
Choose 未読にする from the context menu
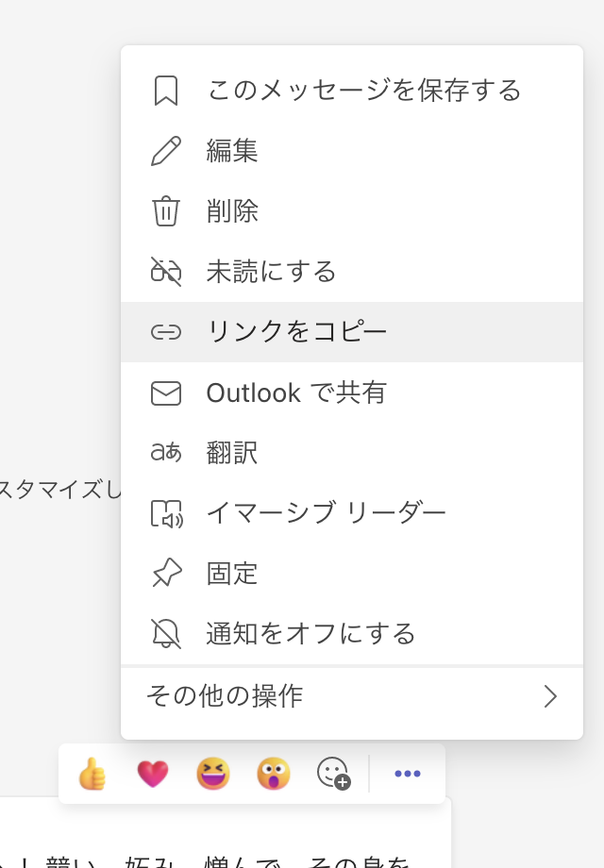272,272
